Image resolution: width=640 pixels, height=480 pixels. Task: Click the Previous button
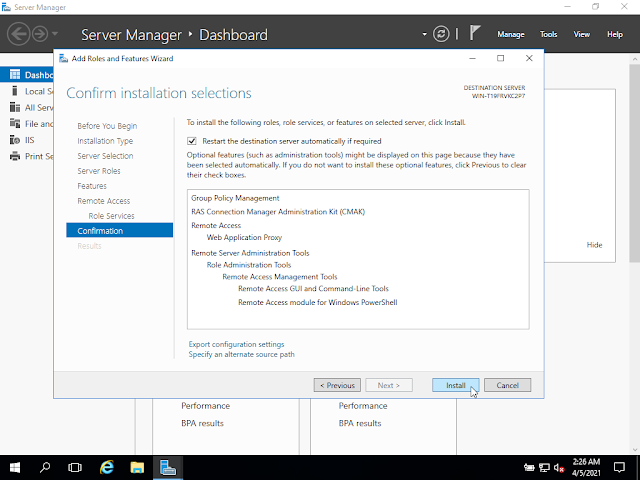tap(337, 385)
